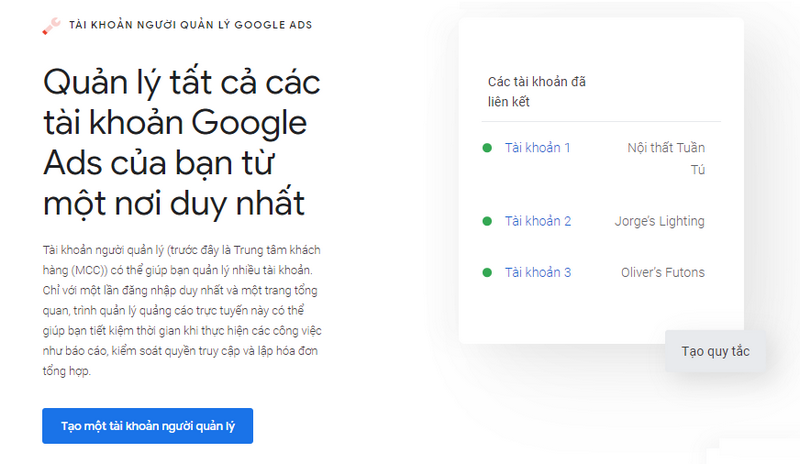Click the "Các tài khoản đã liên kết" heading
The image size is (800, 464).
click(536, 91)
